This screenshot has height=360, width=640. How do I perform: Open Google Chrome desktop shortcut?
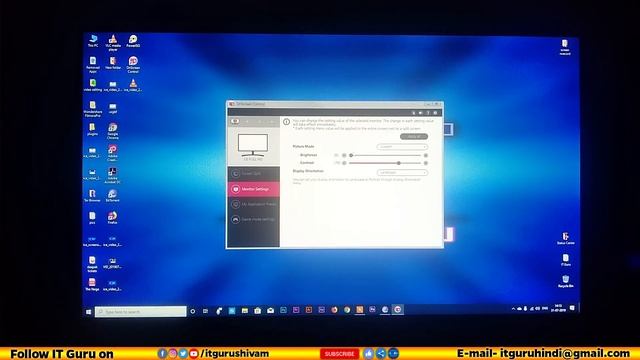[113, 131]
